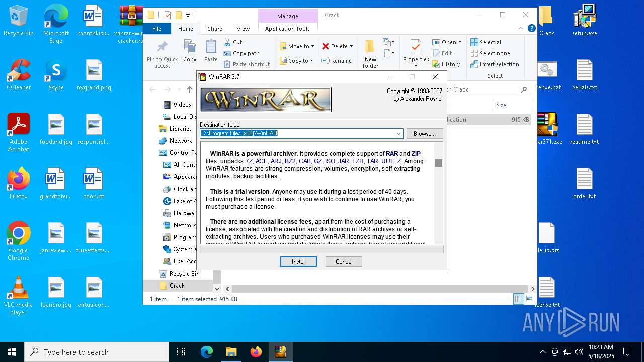Click Select none in the ribbon

pyautogui.click(x=490, y=53)
